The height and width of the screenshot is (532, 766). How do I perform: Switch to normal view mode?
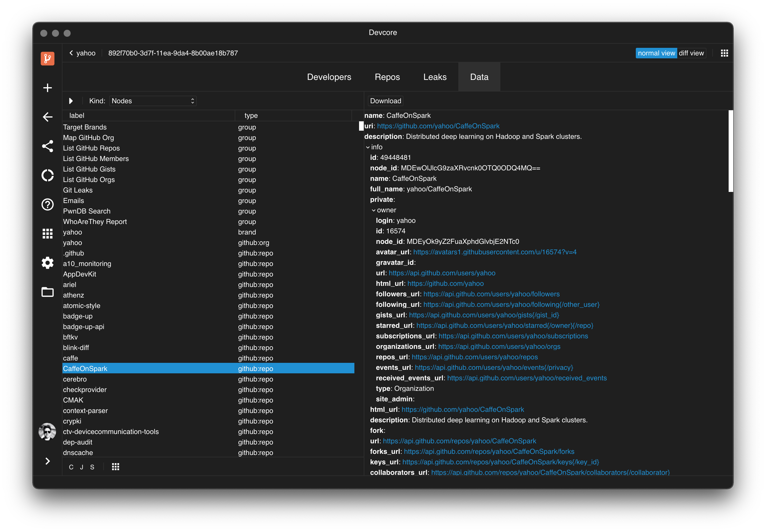pos(656,53)
